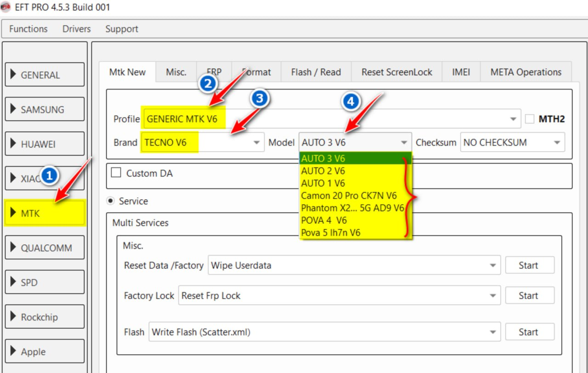Start the Write Flash operation
The width and height of the screenshot is (588, 373).
coord(530,332)
